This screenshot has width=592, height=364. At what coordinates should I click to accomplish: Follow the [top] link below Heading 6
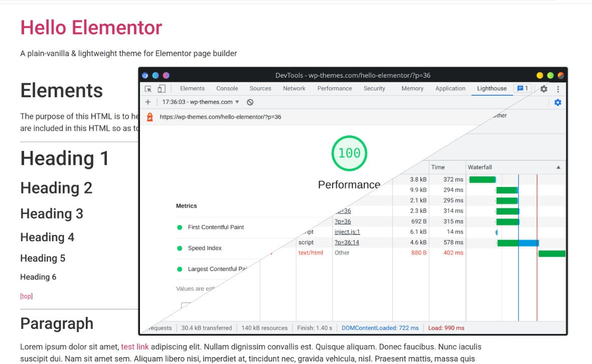(27, 296)
